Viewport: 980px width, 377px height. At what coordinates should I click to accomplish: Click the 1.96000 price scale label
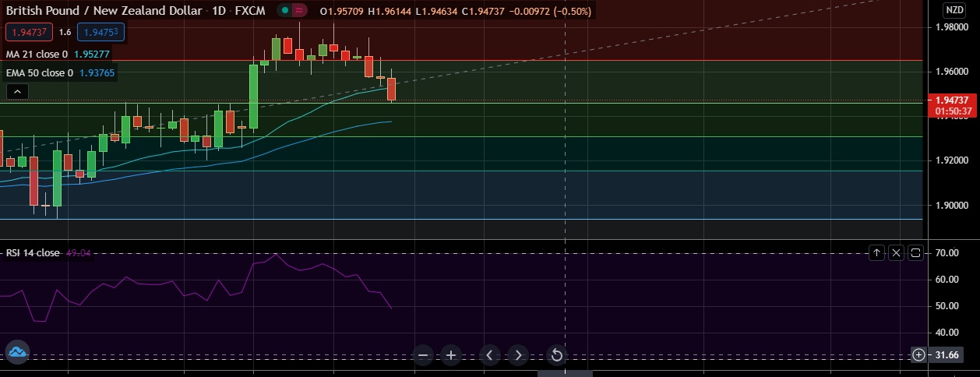tap(952, 72)
